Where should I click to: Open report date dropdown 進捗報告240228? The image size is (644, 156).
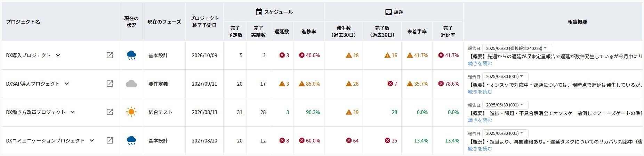pos(517,48)
